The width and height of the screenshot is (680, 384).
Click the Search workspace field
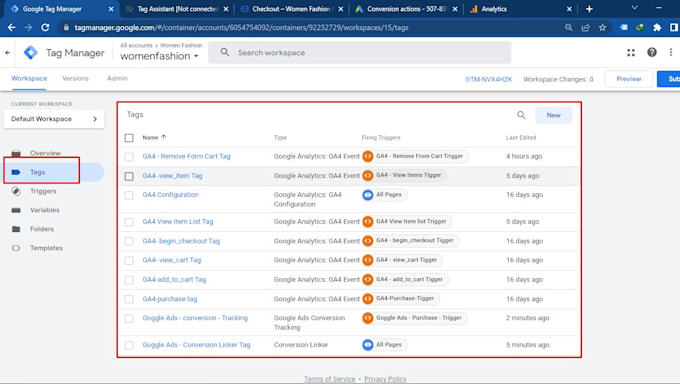coord(360,53)
